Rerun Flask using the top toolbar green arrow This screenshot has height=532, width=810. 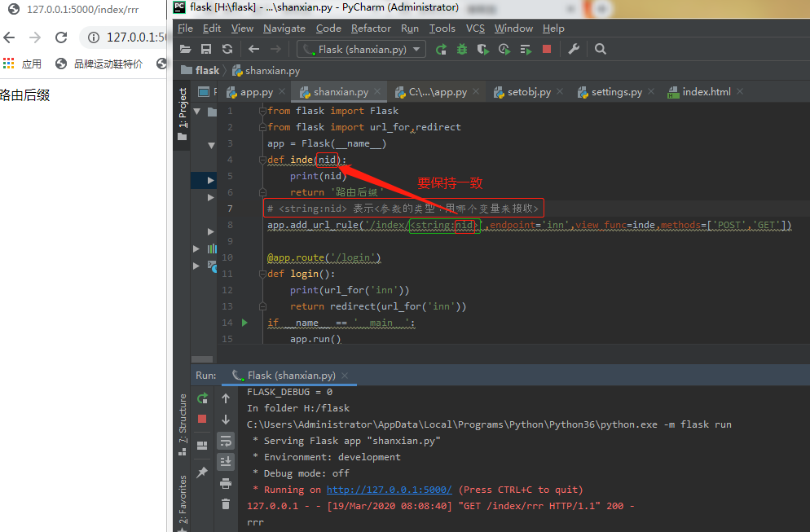[x=441, y=49]
